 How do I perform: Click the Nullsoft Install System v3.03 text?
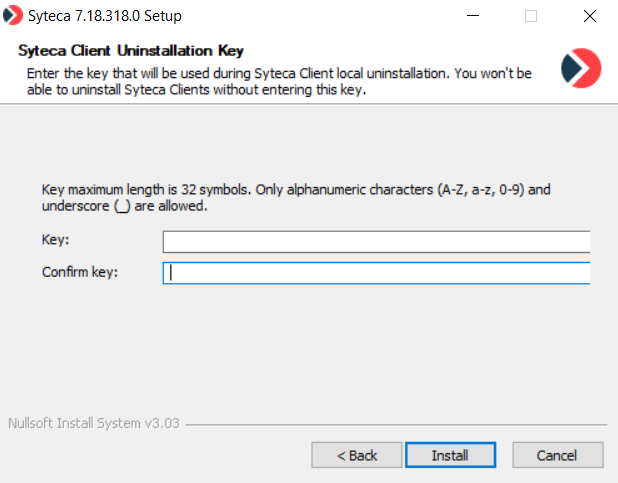93,423
